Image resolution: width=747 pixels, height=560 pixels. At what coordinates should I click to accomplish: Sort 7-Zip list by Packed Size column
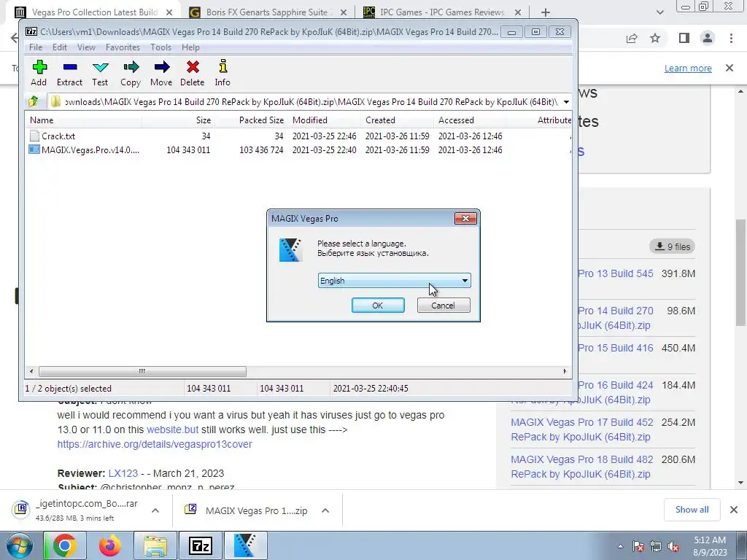(x=251, y=120)
